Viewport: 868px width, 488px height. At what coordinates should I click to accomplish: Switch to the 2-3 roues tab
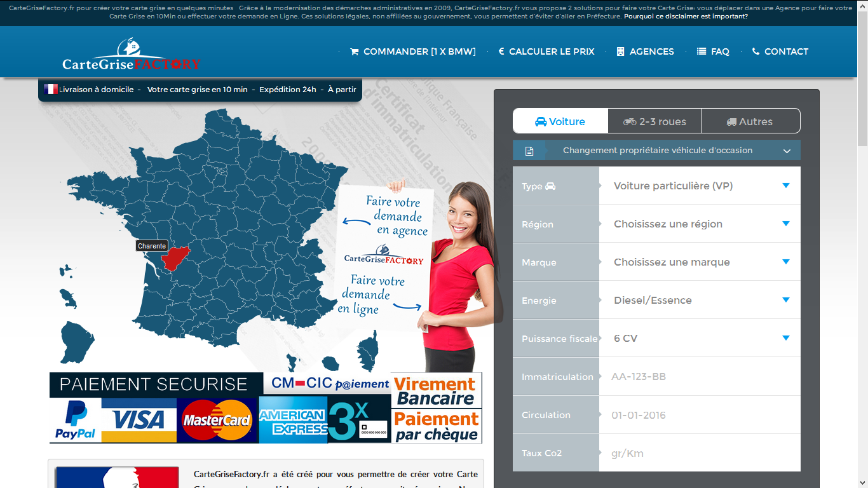pyautogui.click(x=655, y=121)
